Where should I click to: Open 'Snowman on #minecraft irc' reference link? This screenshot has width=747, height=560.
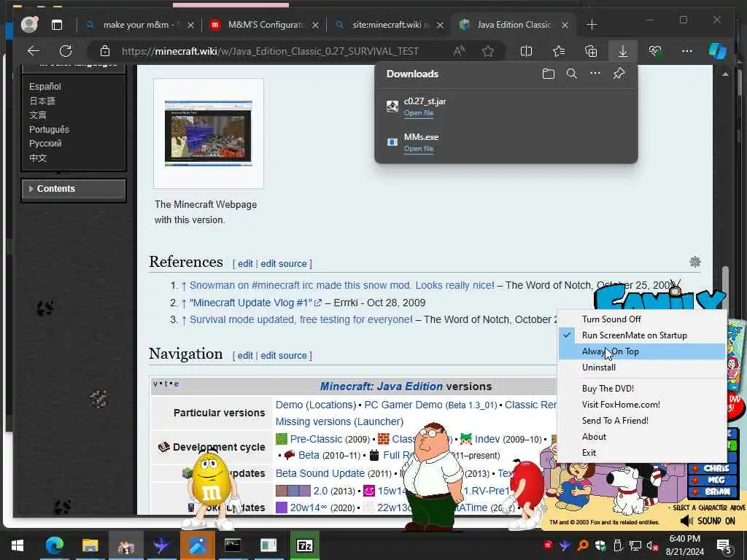pos(341,285)
